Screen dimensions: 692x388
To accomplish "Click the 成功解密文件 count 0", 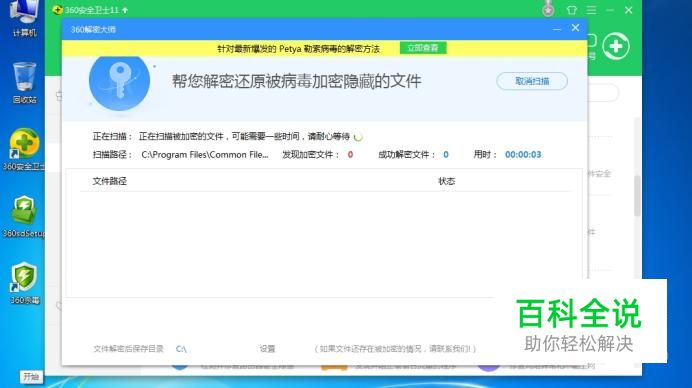I will point(446,154).
